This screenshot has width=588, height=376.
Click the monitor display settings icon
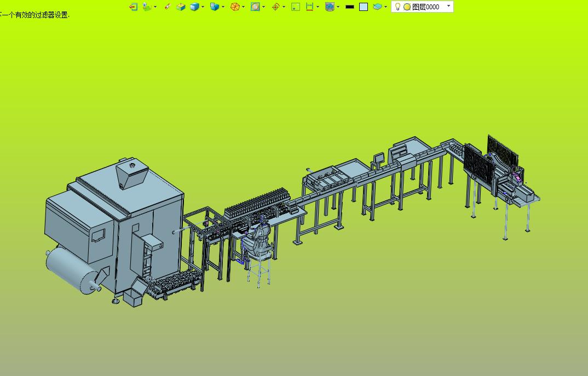pos(330,7)
